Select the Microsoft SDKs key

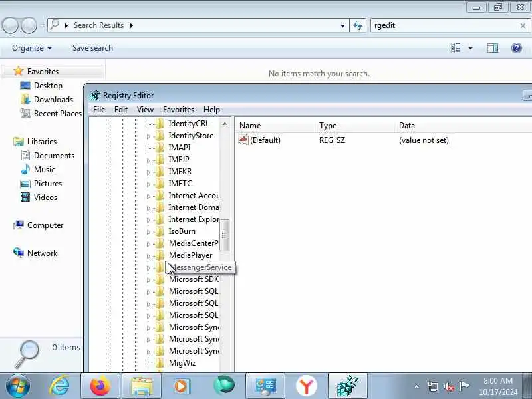click(x=194, y=279)
